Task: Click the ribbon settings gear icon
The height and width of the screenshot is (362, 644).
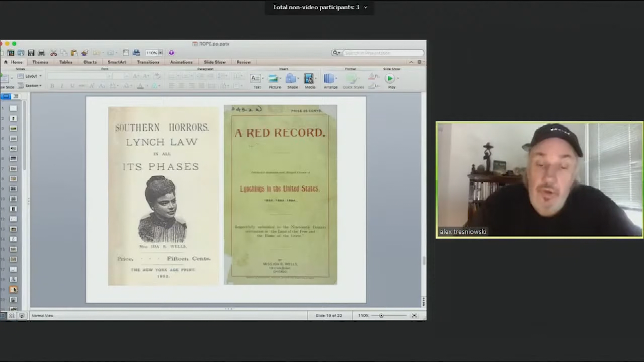Action: [419, 62]
